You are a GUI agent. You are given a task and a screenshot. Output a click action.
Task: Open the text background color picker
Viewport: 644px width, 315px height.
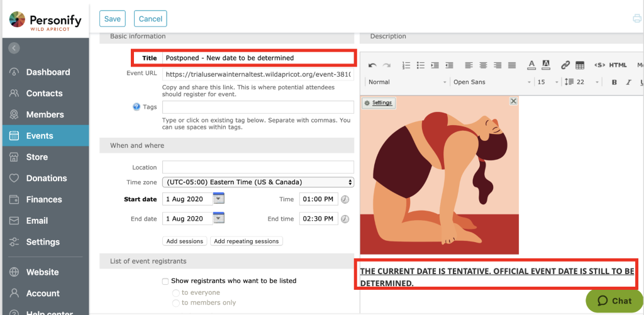coord(546,65)
